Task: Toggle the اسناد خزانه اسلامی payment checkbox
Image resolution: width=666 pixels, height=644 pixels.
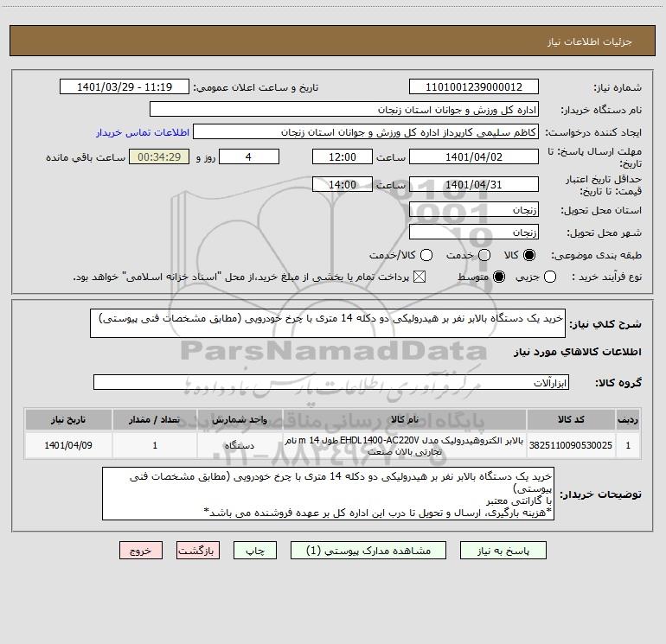Action: tap(419, 277)
